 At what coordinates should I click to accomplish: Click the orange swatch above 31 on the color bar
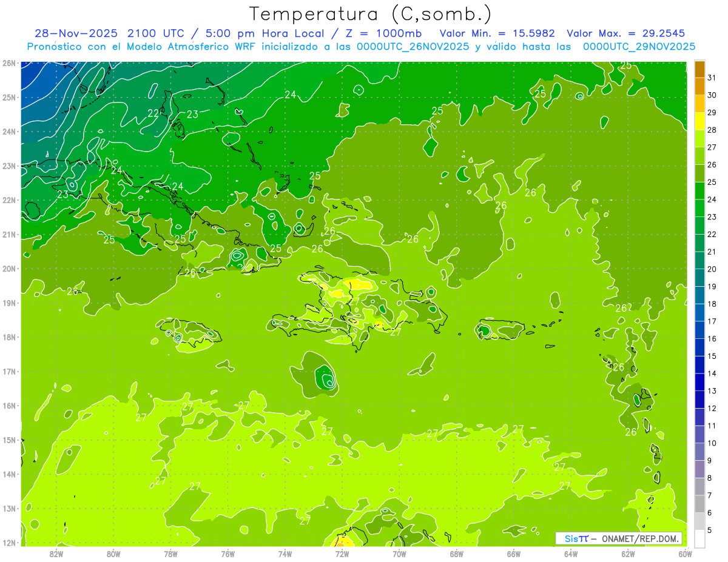click(x=699, y=70)
